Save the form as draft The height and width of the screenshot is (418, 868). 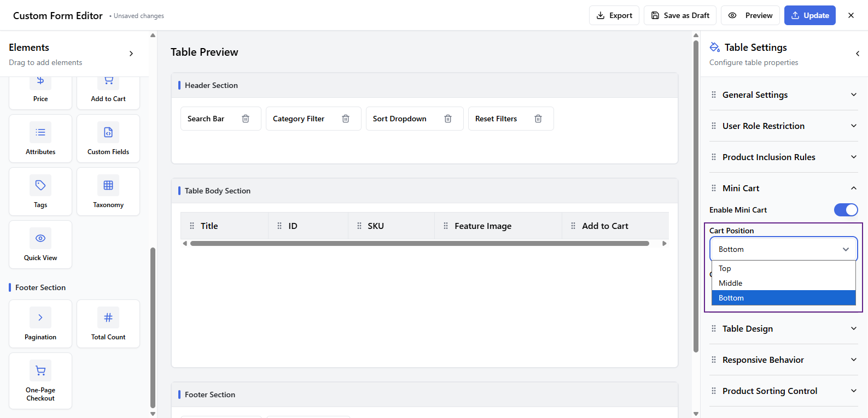click(680, 15)
